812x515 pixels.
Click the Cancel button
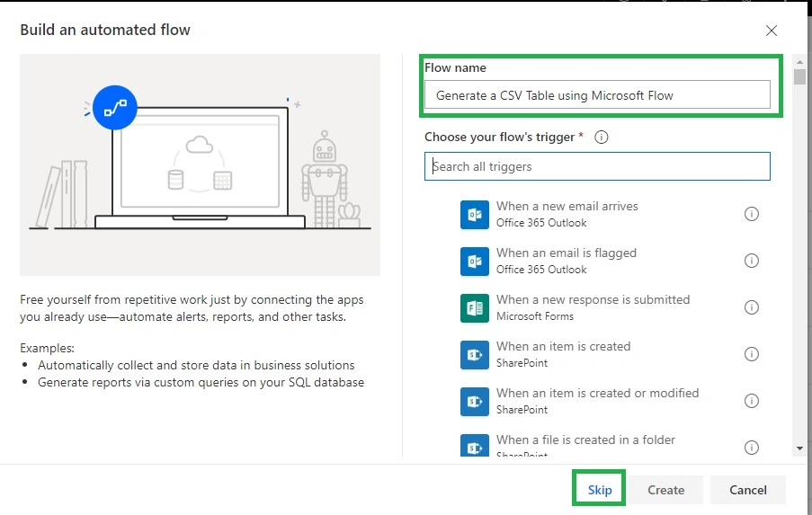pyautogui.click(x=748, y=490)
